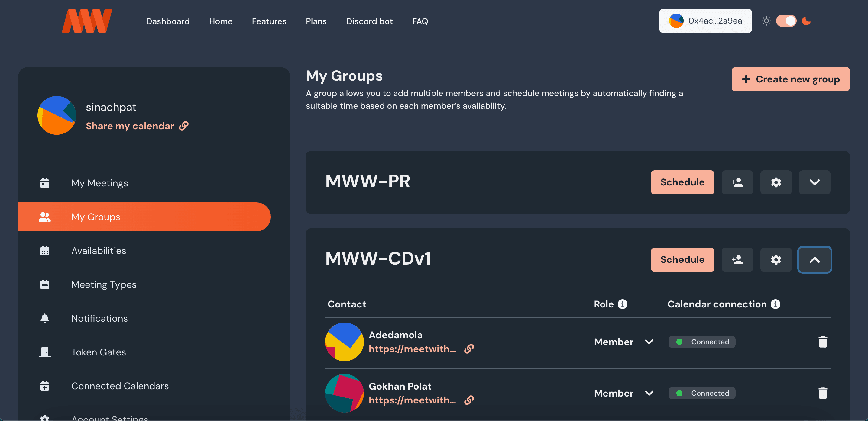Click Connected Calendars plus-calendar icon

44,386
